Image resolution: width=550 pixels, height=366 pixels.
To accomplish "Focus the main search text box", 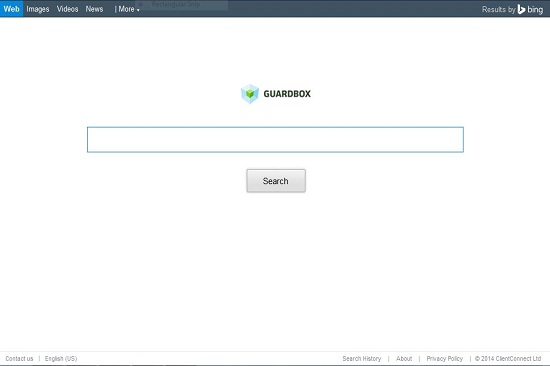I will 275,140.
